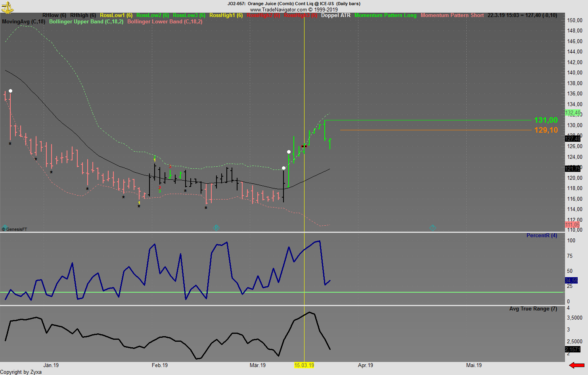Click the Apr.19 date axis label
The width and height of the screenshot is (588, 375).
coord(366,365)
